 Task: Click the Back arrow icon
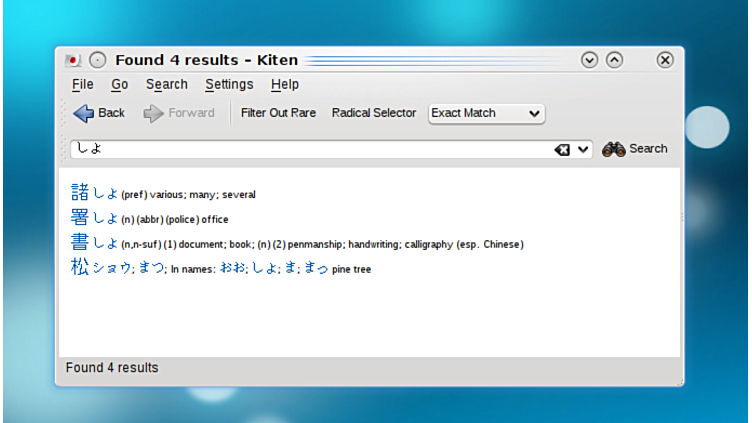[x=84, y=113]
